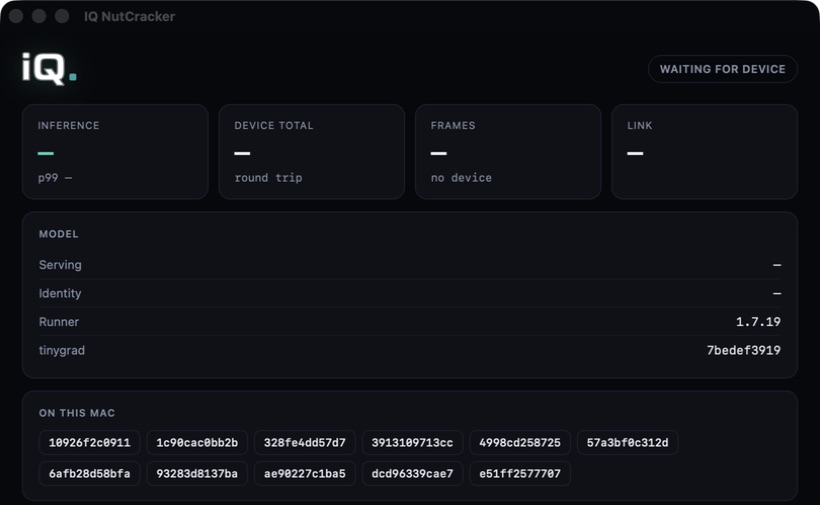Select the model chip dcd96339cae7
Viewport: 820px width, 505px height.
[412, 474]
